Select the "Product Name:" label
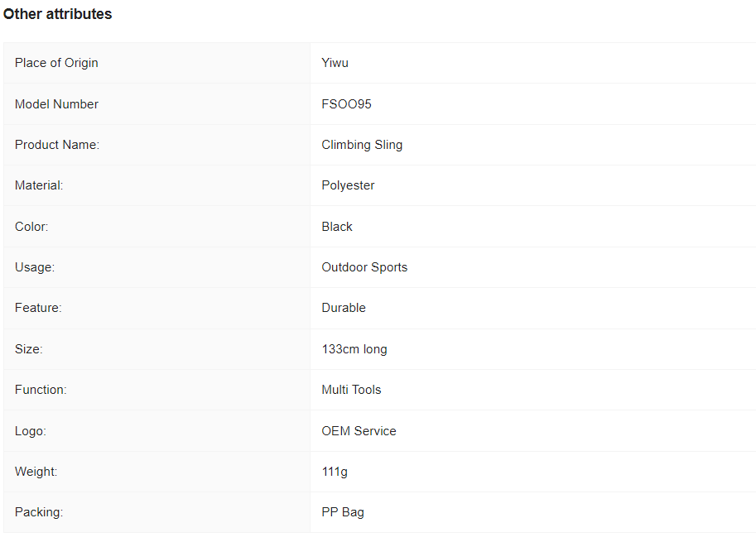Screen dimensions: 756x542 (x=56, y=145)
